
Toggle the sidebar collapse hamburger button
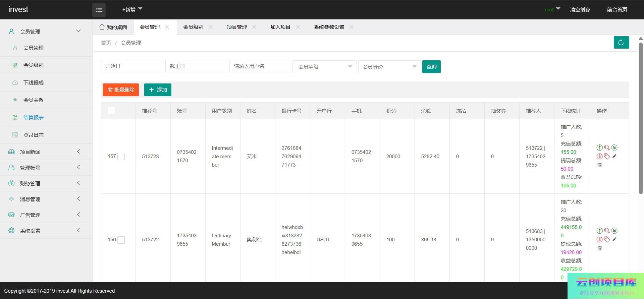pos(99,10)
